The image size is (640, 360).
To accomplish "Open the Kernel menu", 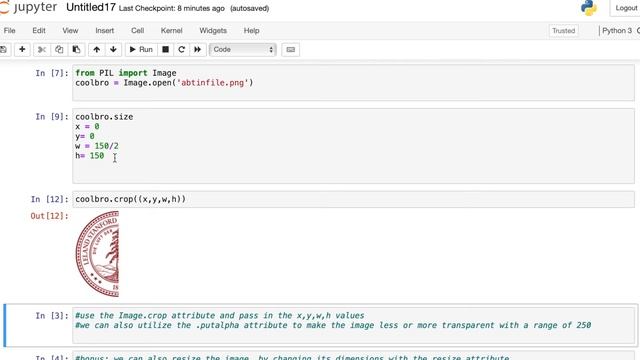I will click(x=171, y=31).
